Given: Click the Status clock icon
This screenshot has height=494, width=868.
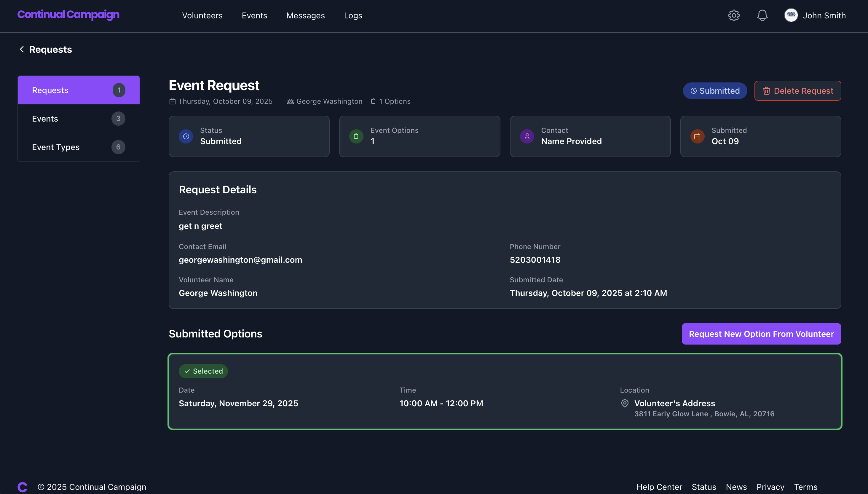Looking at the screenshot, I should coord(186,136).
